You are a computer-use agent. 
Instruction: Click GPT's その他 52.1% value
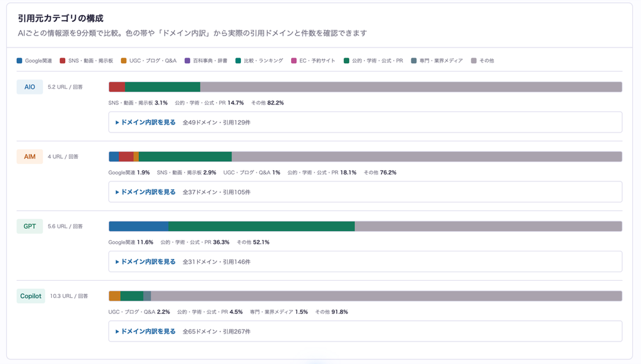coord(253,242)
